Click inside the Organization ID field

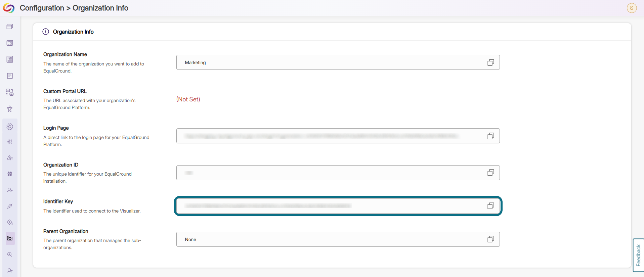[338, 173]
